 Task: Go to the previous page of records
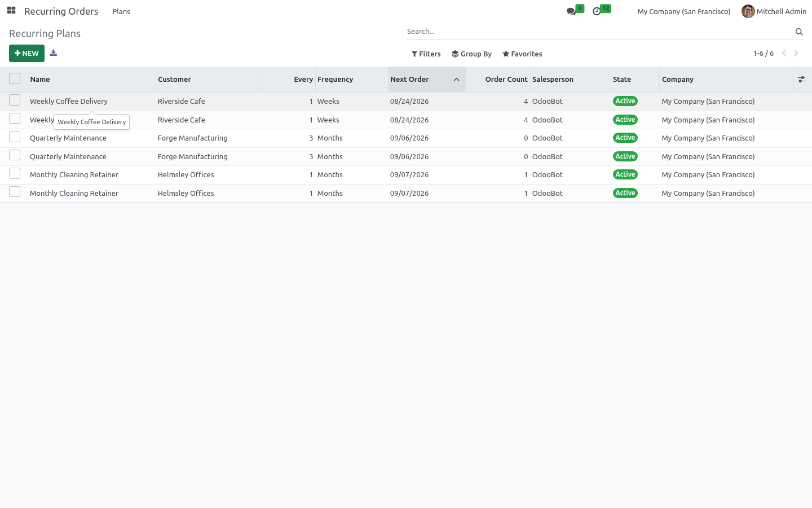tap(784, 53)
